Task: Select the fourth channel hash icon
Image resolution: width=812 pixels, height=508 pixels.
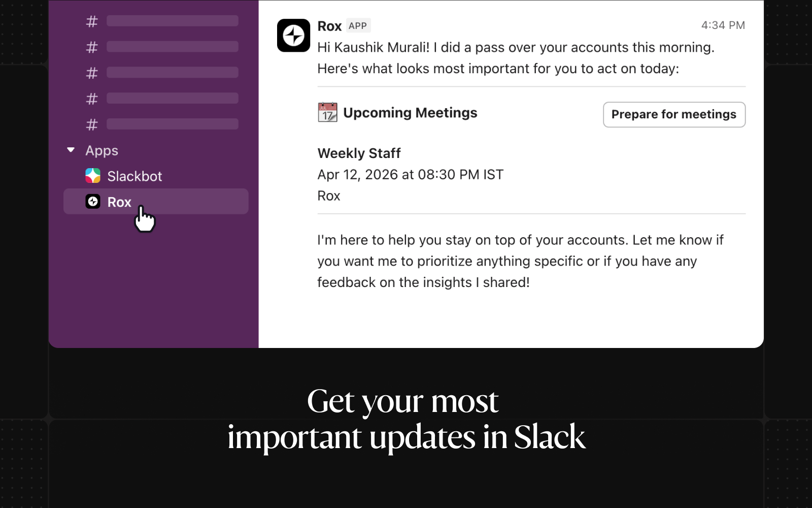Action: [x=92, y=99]
